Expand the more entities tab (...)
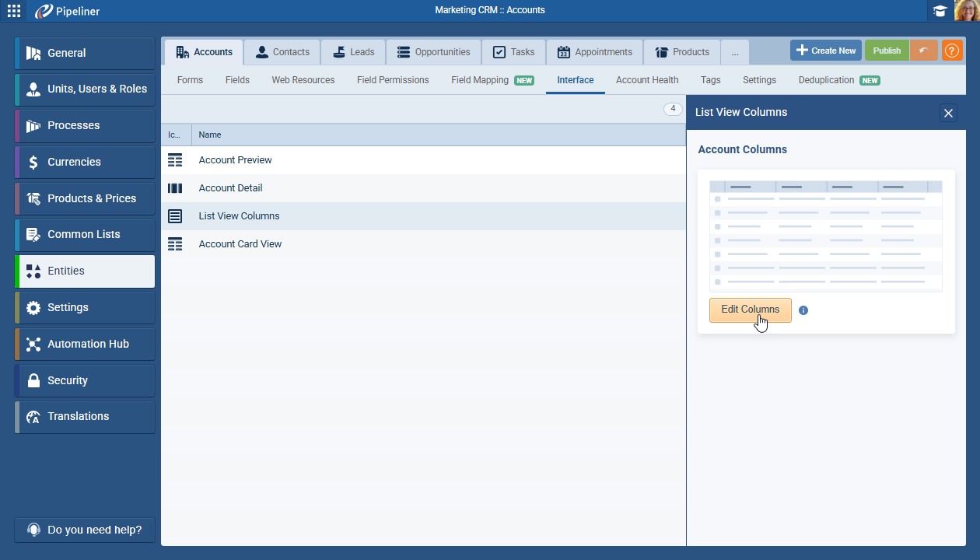This screenshot has width=980, height=560. (x=735, y=52)
